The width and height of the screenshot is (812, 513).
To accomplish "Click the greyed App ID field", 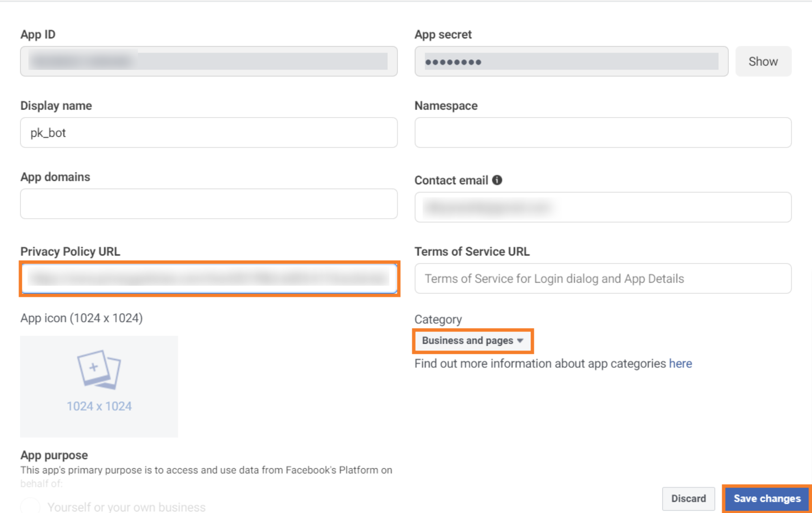I will click(208, 61).
